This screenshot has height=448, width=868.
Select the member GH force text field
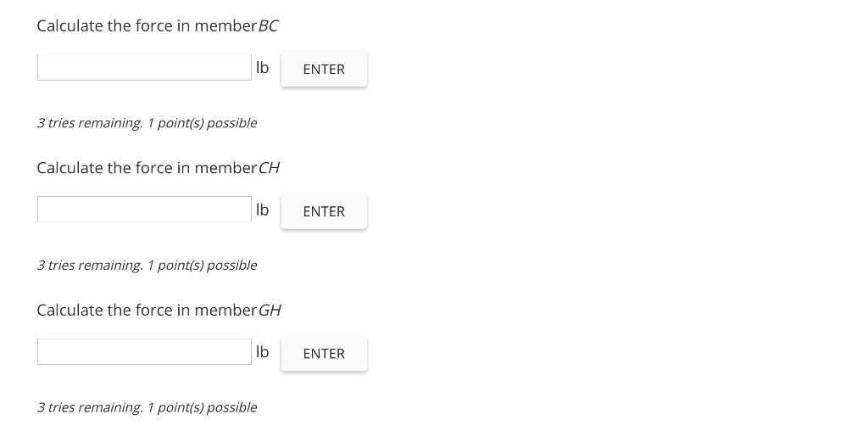144,352
